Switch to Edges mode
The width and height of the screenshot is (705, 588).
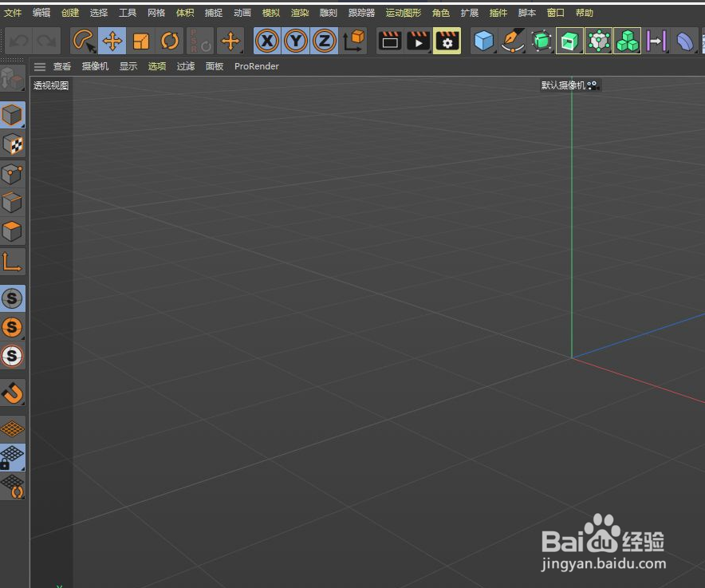(12, 203)
